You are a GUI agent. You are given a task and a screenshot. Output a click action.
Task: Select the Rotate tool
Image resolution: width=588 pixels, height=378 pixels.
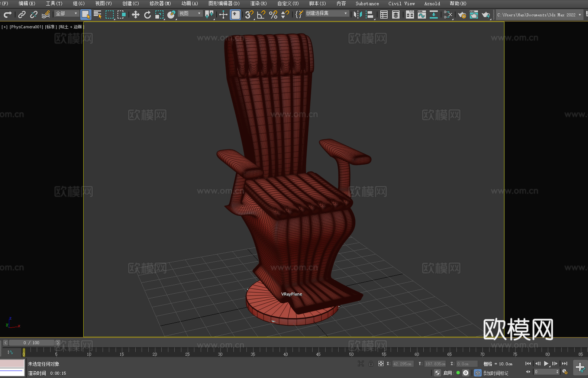(x=148, y=14)
